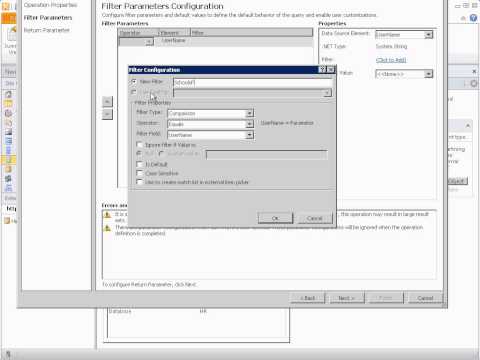Select the UserName element cell
The image size is (480, 360).
click(173, 40)
